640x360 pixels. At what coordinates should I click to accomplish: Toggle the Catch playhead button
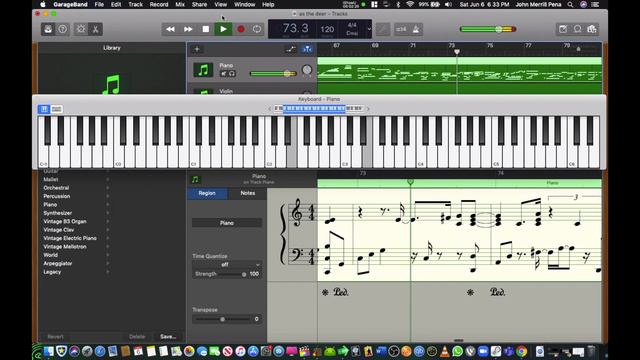[307, 49]
